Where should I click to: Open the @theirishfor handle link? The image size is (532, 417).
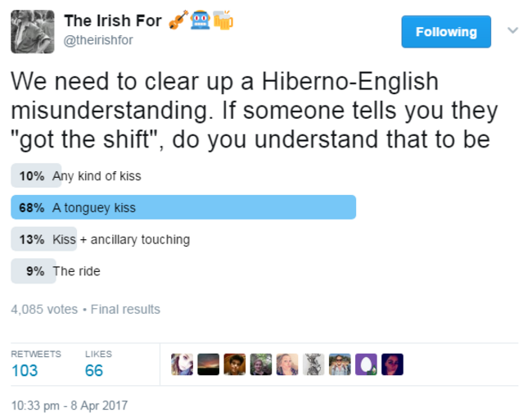98,40
